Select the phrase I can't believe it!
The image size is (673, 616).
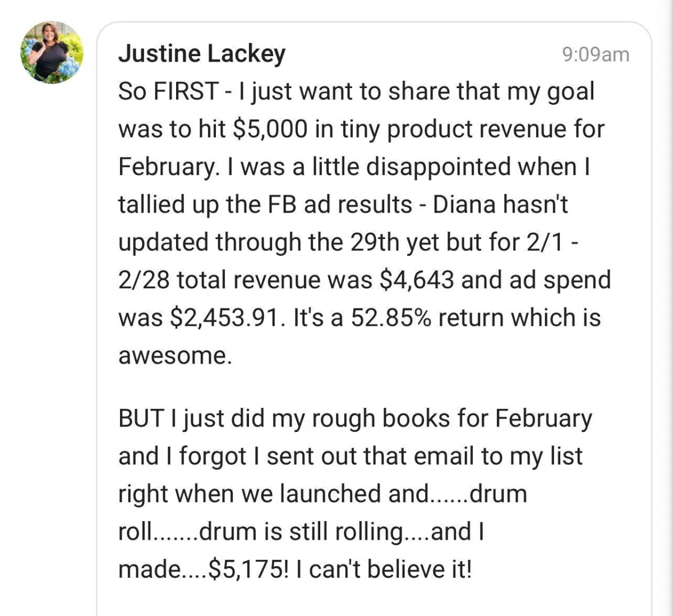tap(384, 570)
